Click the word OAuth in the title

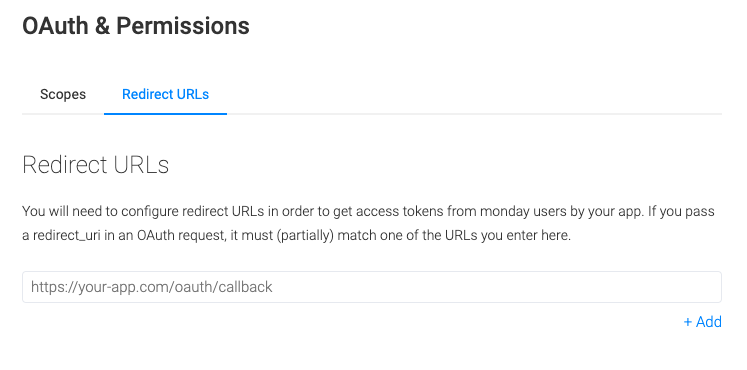[x=55, y=26]
